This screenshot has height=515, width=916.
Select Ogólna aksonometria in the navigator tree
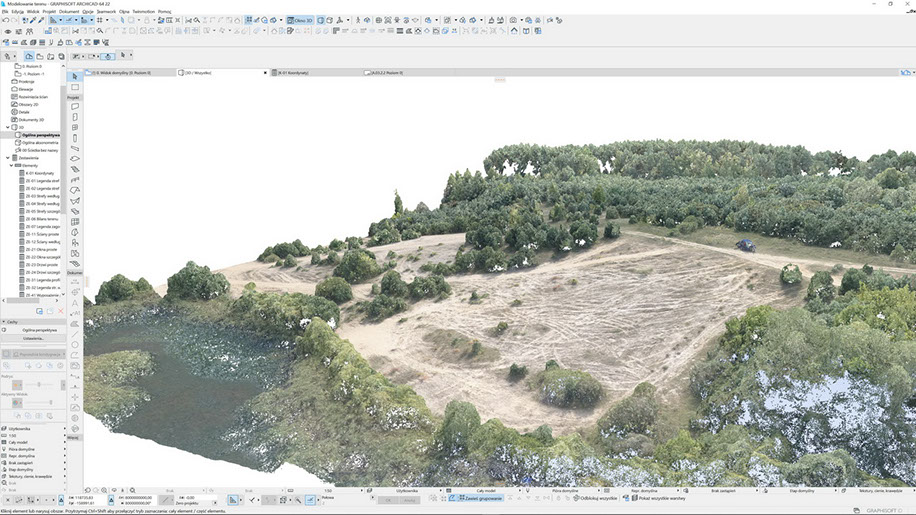point(40,142)
